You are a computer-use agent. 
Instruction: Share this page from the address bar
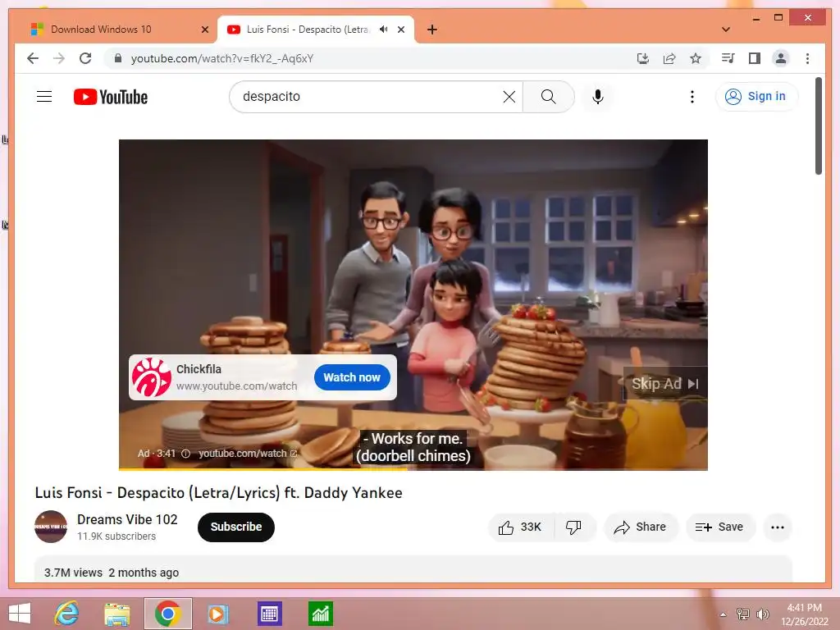(669, 58)
